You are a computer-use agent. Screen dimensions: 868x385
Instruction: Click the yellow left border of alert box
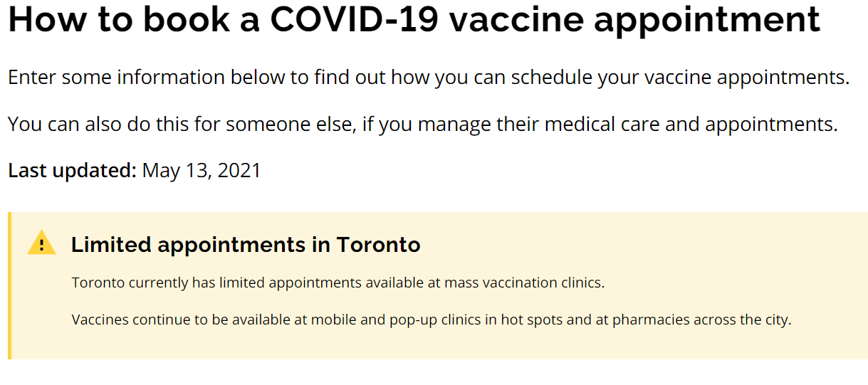tap(10, 285)
